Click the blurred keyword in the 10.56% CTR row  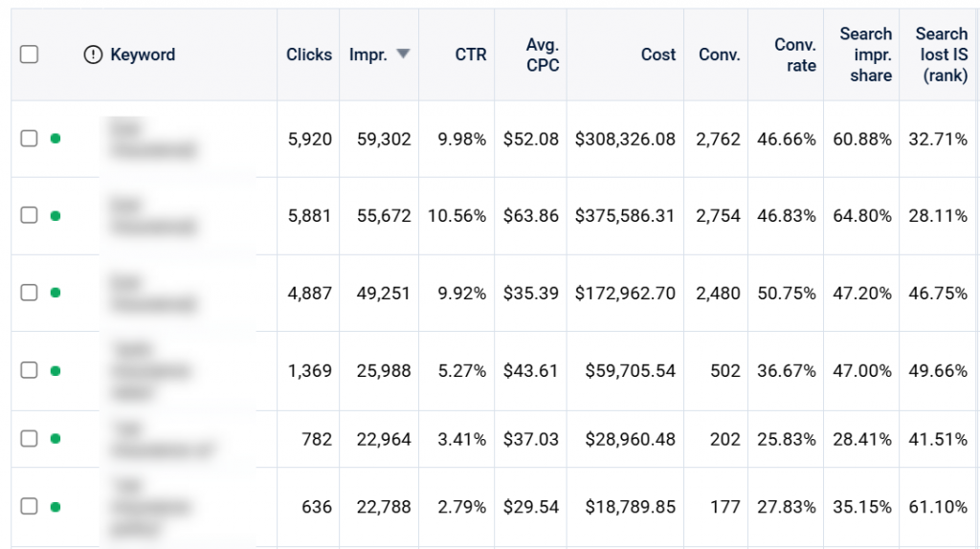pos(151,216)
